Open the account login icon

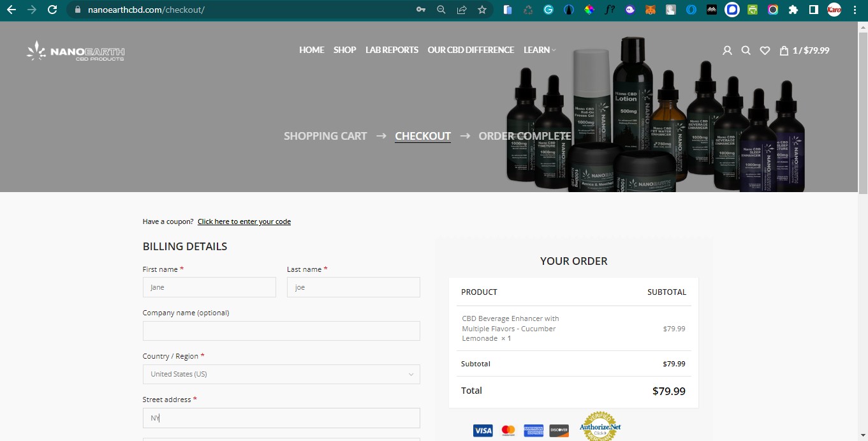tap(727, 50)
